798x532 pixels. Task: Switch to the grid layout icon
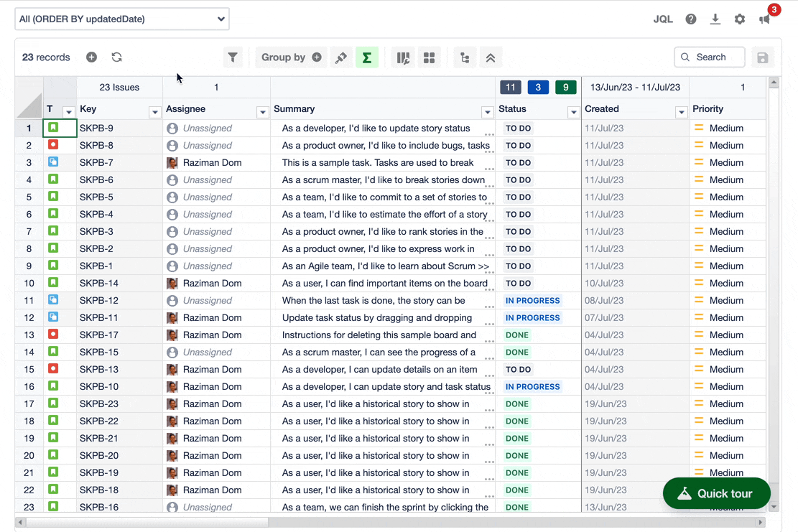429,57
